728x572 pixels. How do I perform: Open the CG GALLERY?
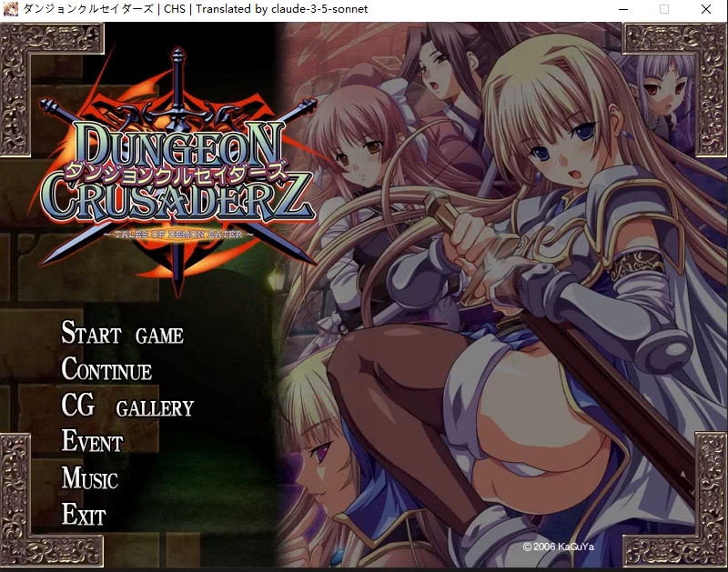pos(127,406)
